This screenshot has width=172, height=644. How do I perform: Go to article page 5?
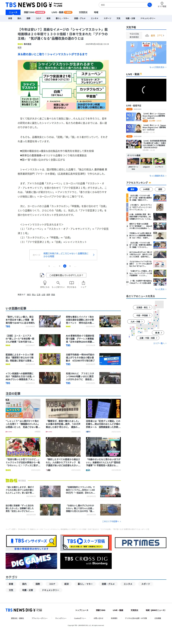point(70,266)
